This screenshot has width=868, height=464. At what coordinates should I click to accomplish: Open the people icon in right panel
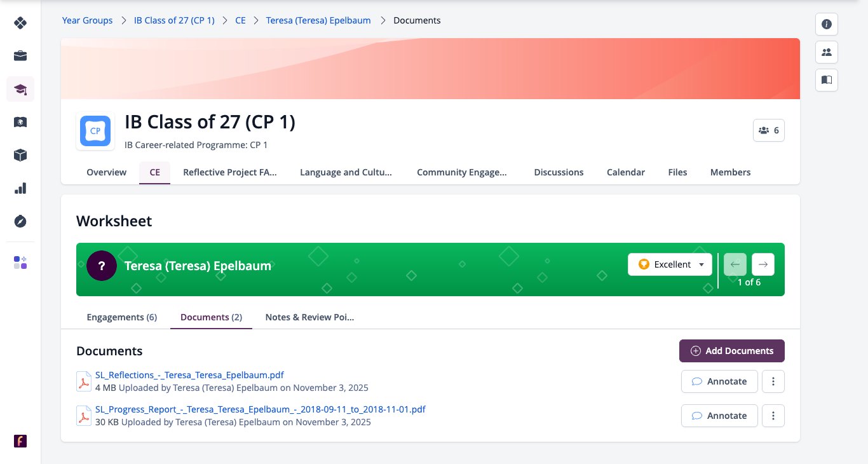click(x=827, y=52)
